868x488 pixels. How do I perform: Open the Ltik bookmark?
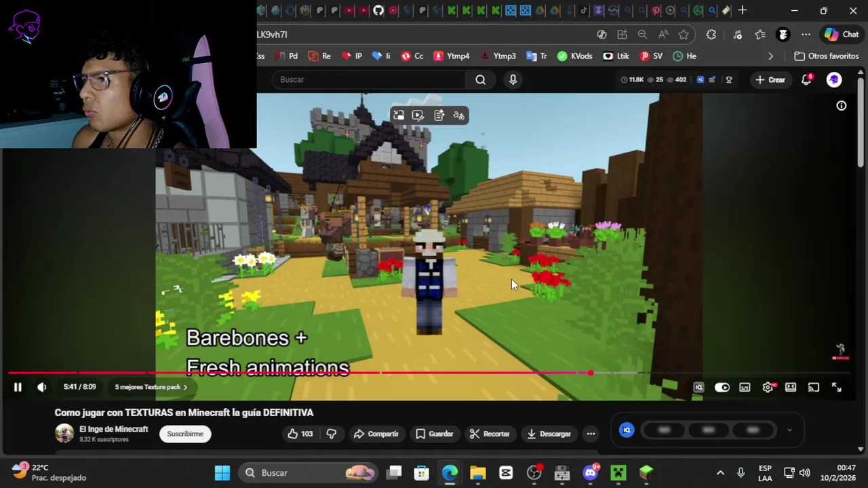pos(616,56)
